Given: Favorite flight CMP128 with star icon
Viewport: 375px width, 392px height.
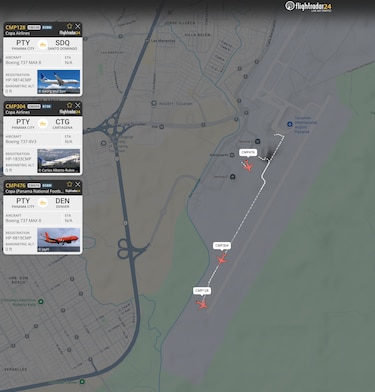Looking at the screenshot, I should [x=69, y=26].
